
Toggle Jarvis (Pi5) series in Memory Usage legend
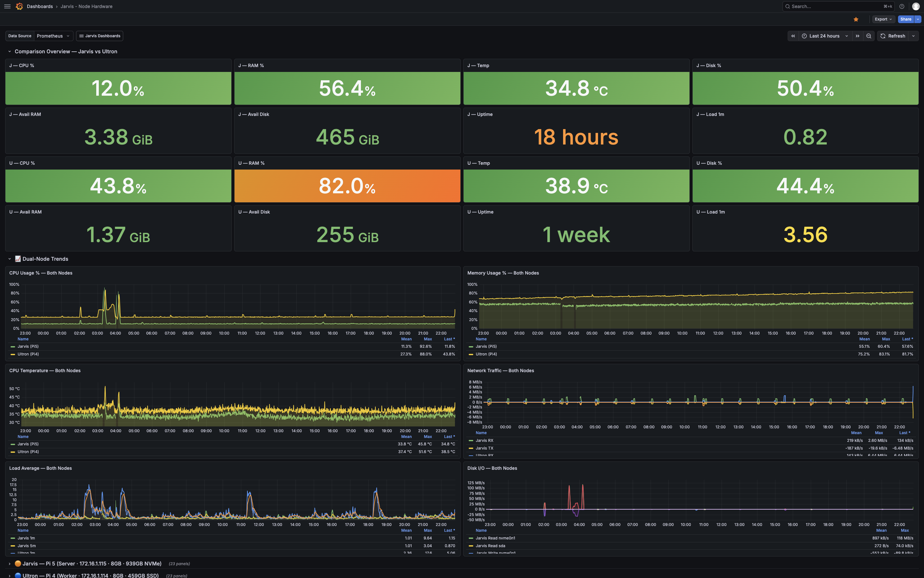click(486, 346)
